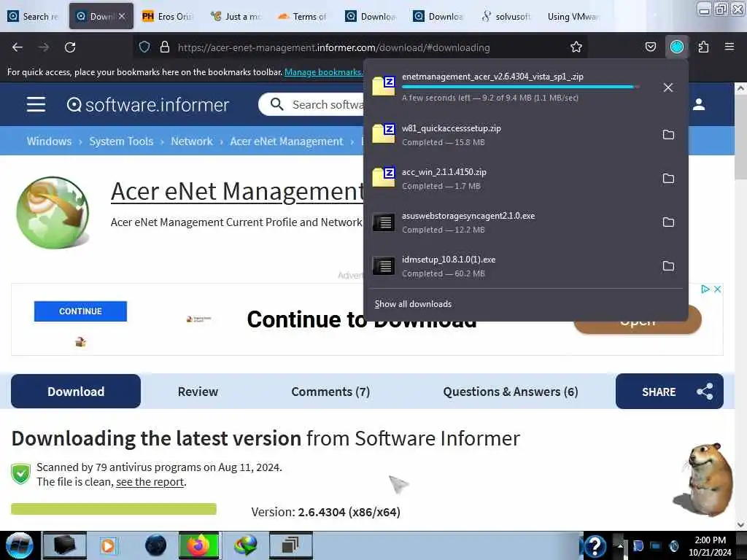Click the address bar URL
This screenshot has height=560, width=747.
[333, 47]
